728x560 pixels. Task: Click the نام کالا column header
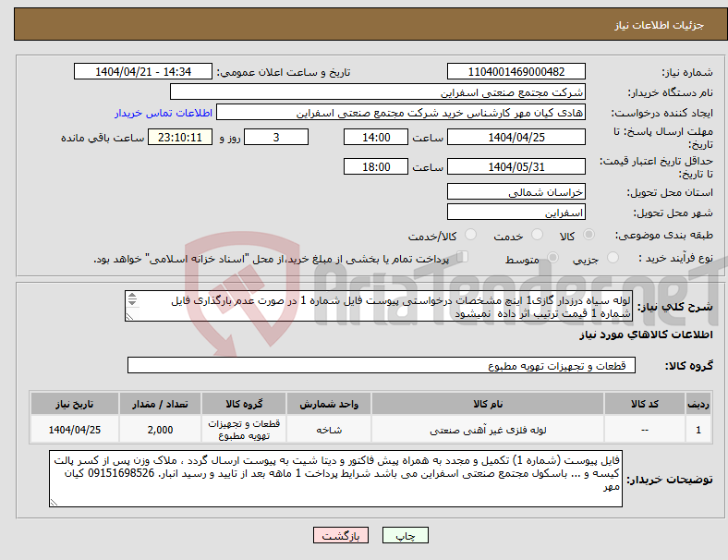(x=488, y=404)
